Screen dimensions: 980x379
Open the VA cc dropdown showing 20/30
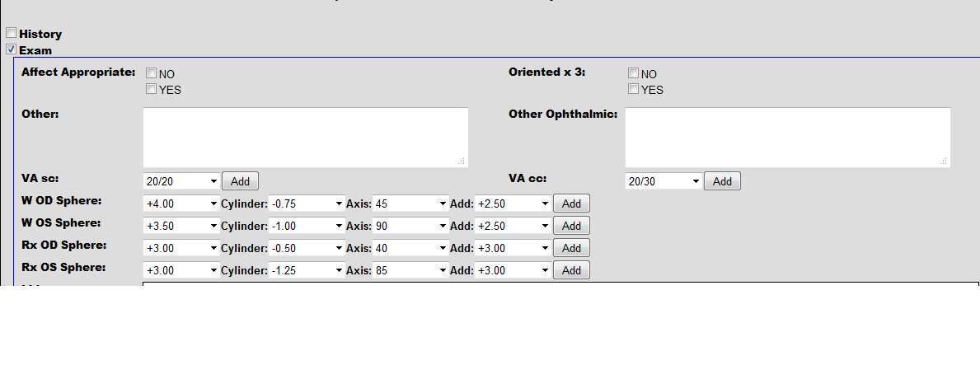[x=663, y=181]
